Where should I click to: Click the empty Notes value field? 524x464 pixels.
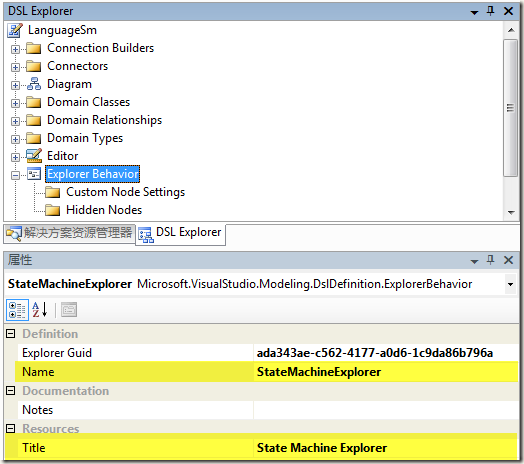click(386, 410)
